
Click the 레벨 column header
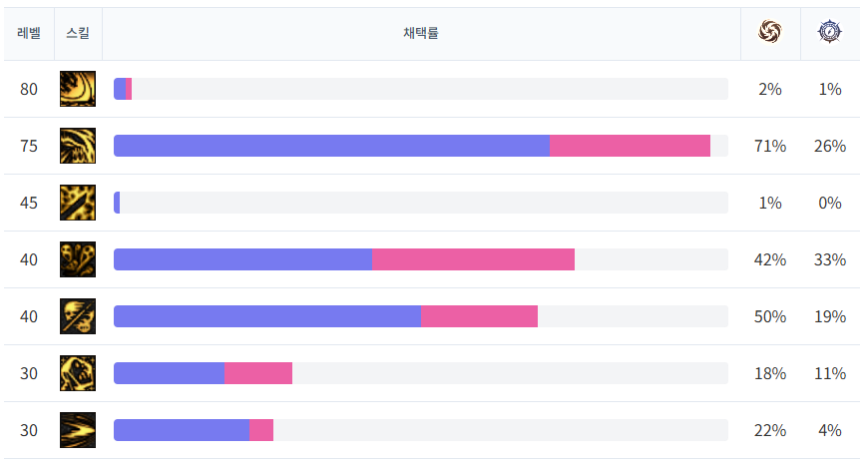pos(29,33)
